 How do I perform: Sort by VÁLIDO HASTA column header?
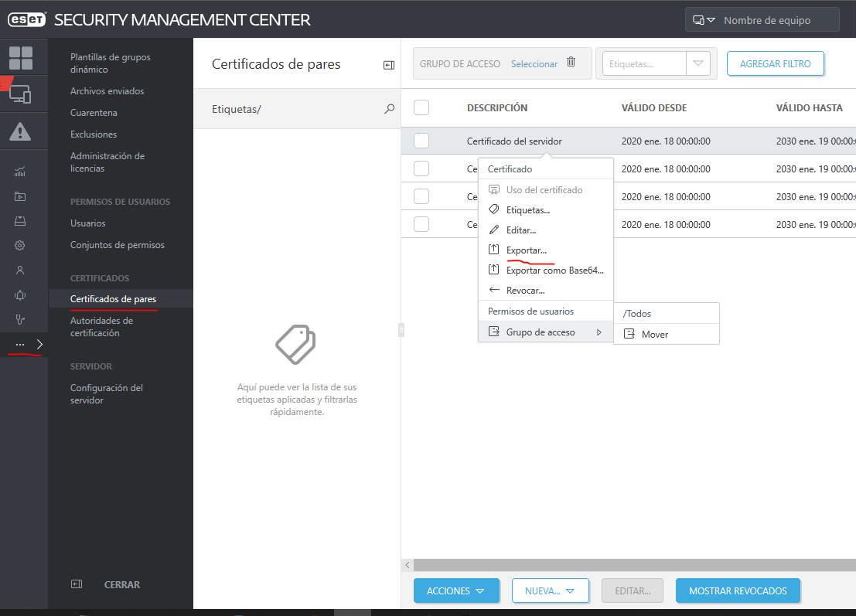(x=809, y=108)
